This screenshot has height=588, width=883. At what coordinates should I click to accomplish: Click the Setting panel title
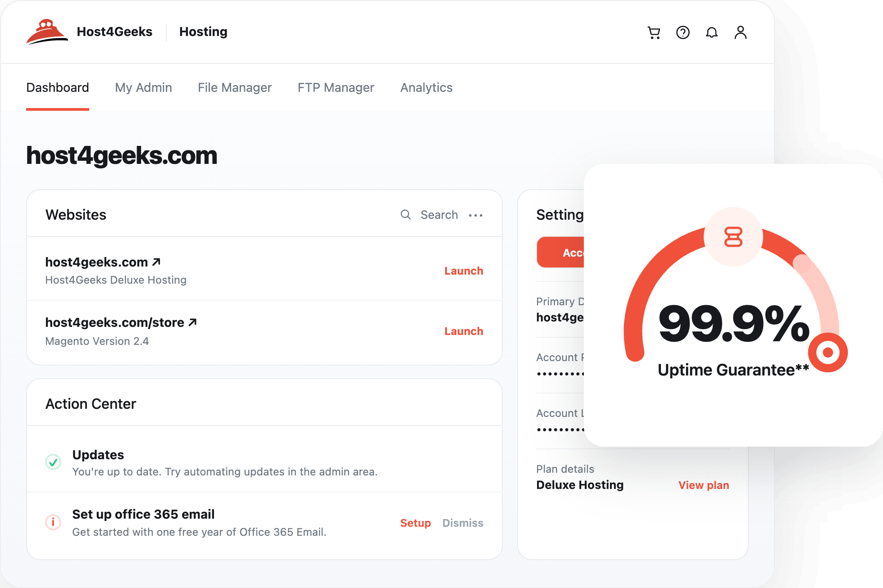click(x=560, y=215)
